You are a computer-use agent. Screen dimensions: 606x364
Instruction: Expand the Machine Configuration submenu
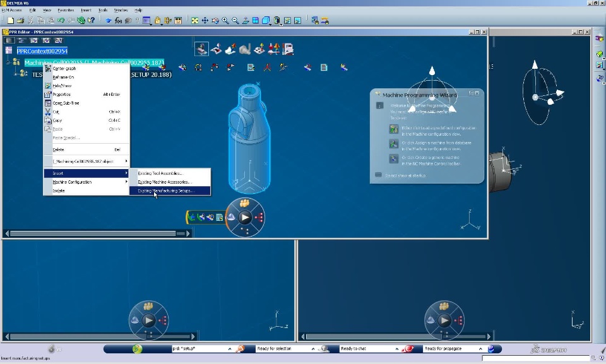[x=86, y=182]
